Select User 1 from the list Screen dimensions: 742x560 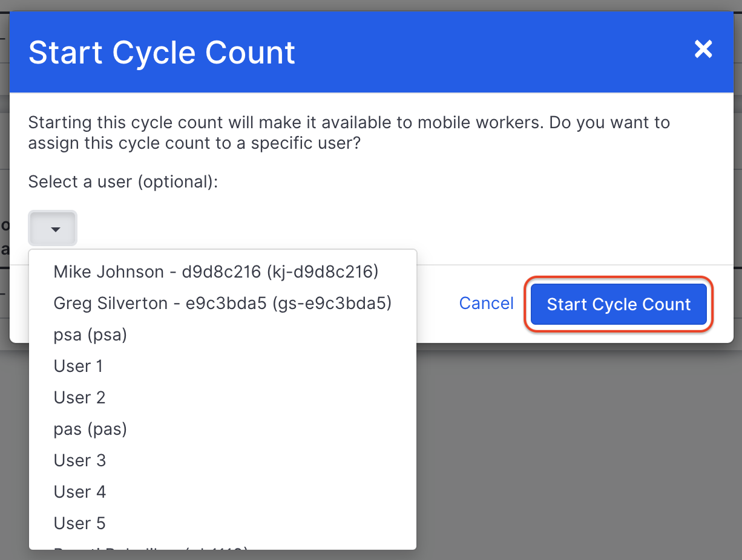[78, 366]
